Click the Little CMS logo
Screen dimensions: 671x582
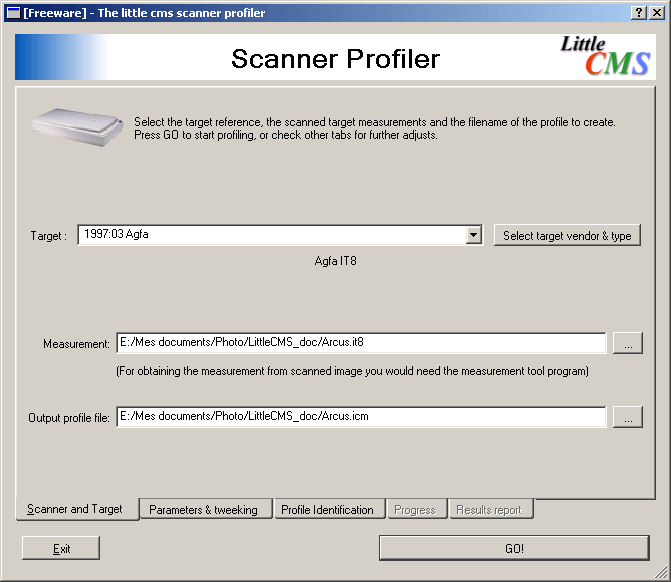[x=606, y=56]
